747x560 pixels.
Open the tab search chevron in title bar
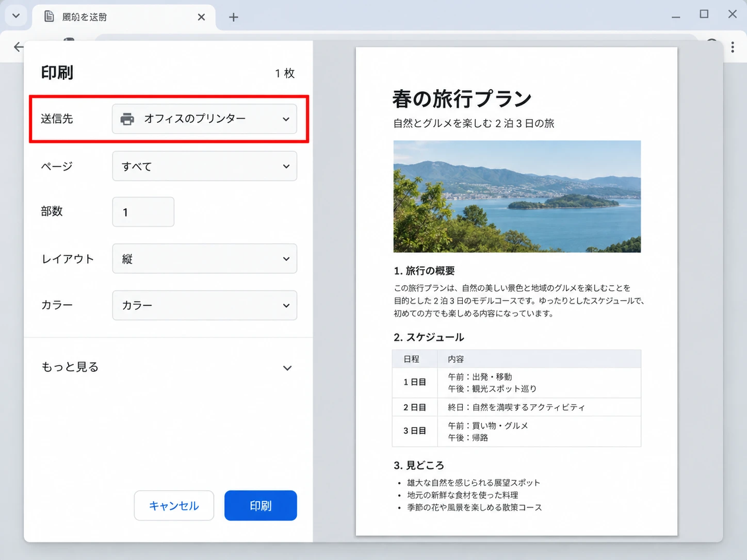tap(16, 15)
